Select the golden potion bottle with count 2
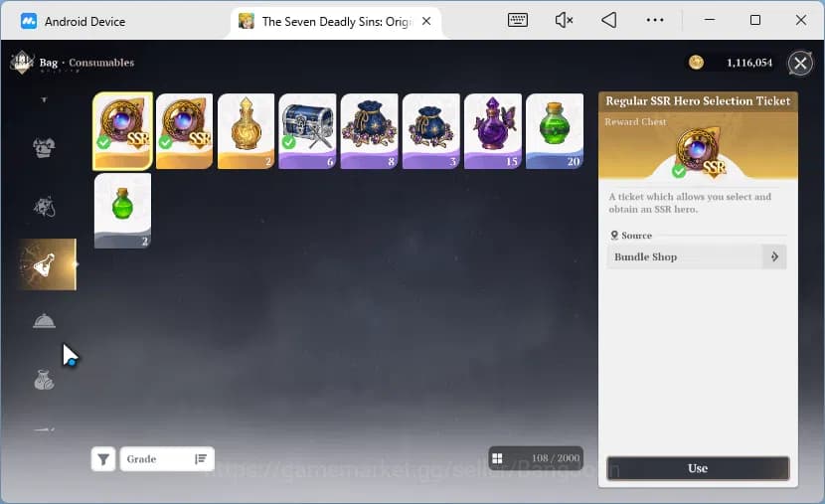This screenshot has width=825, height=504. click(x=247, y=131)
